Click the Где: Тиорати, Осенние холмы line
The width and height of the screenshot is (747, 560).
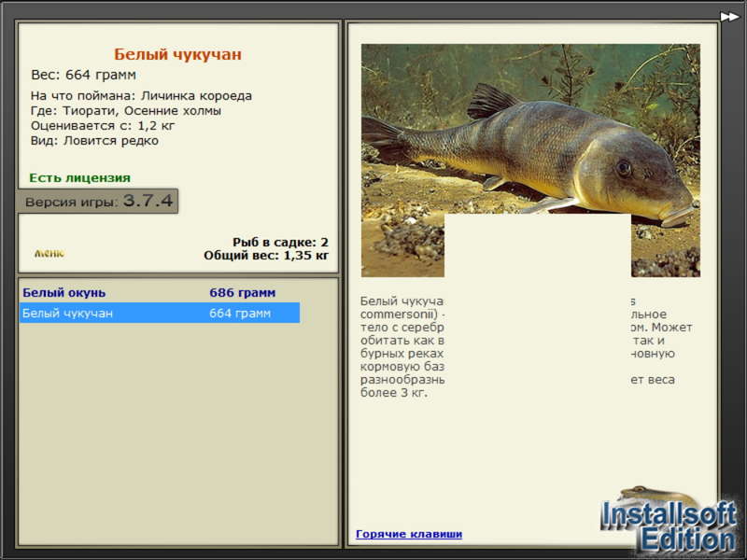click(x=126, y=111)
